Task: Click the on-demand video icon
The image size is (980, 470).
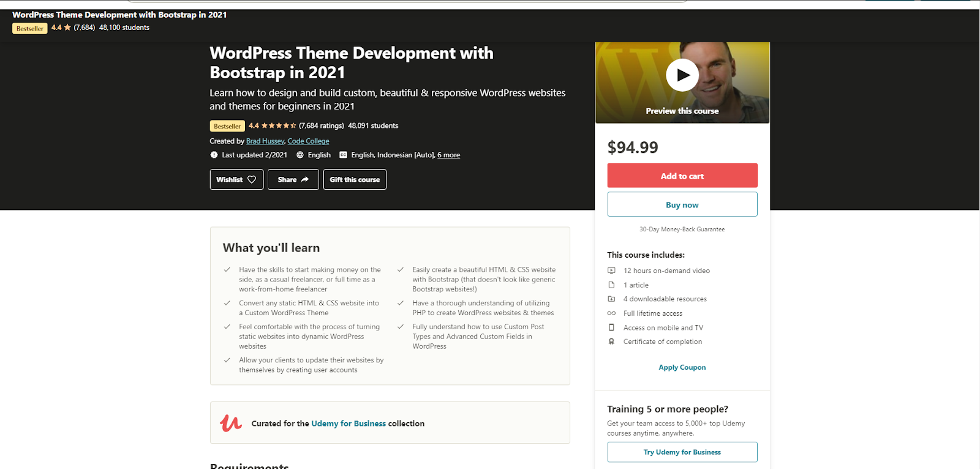Action: click(x=611, y=270)
